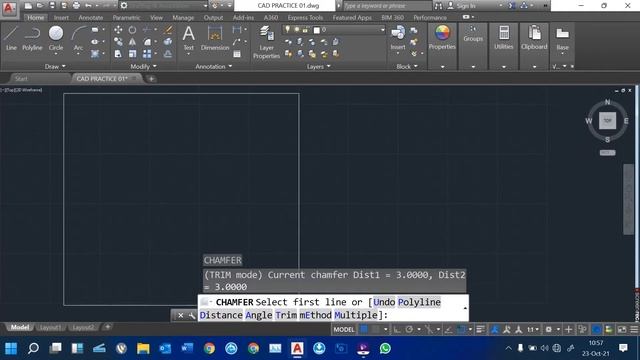Click the Text tool icon
640x360 pixels.
[189, 34]
